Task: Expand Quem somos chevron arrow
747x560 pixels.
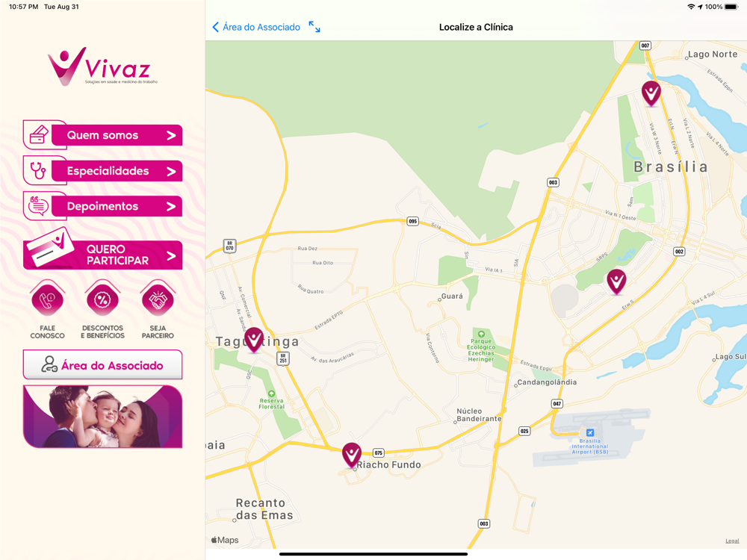Action: (172, 136)
